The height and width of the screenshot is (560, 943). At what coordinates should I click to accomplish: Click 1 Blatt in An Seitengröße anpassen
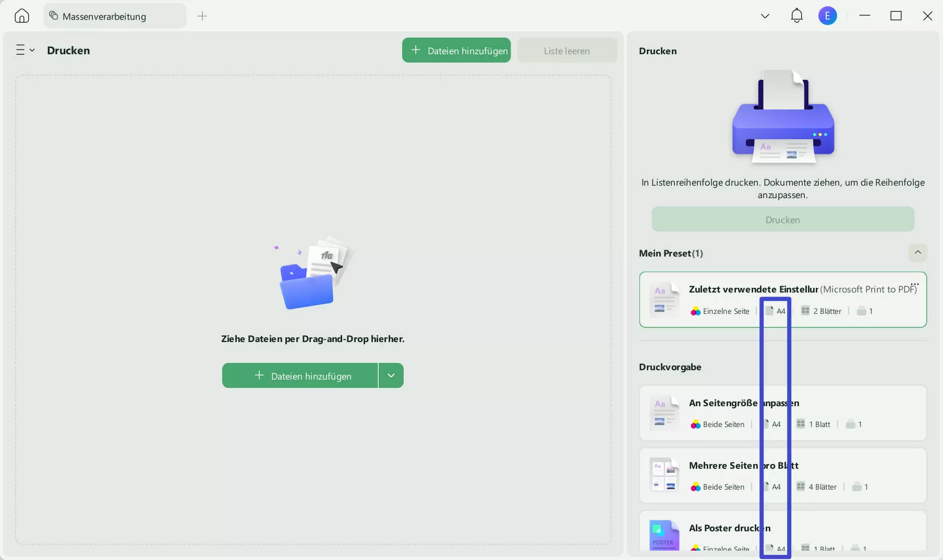tap(819, 424)
